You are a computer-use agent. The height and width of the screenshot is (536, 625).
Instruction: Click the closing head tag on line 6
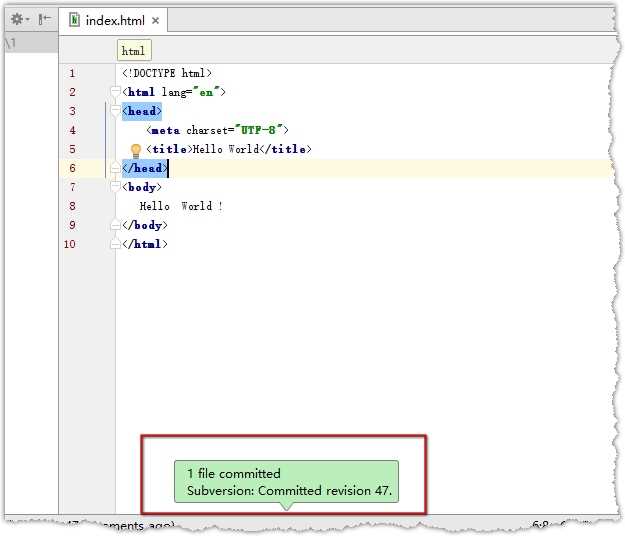(145, 168)
